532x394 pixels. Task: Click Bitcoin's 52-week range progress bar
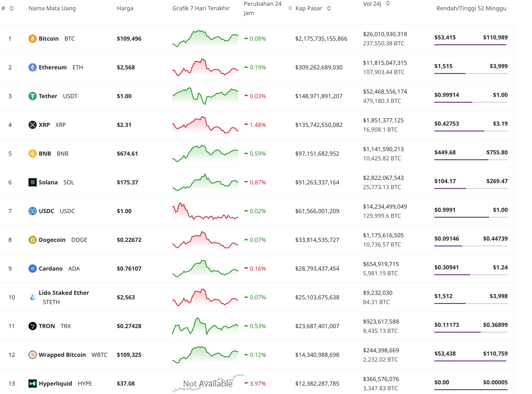470,45
